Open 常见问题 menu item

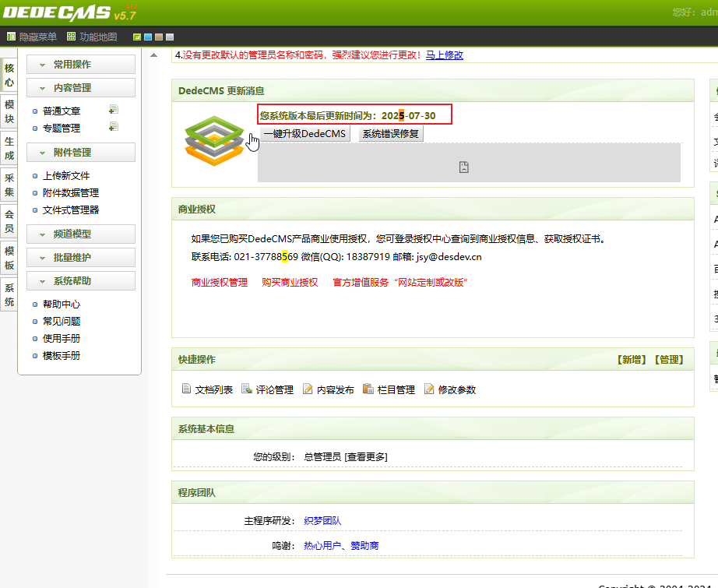62,322
